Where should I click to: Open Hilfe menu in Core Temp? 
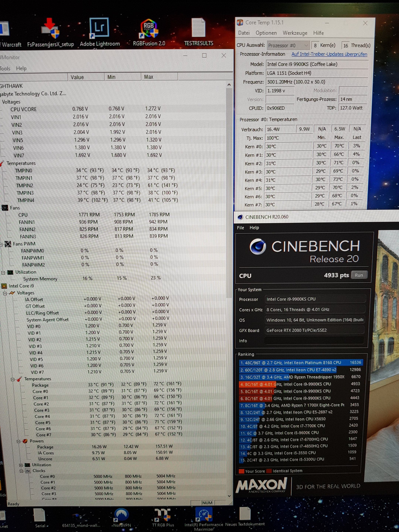click(318, 33)
